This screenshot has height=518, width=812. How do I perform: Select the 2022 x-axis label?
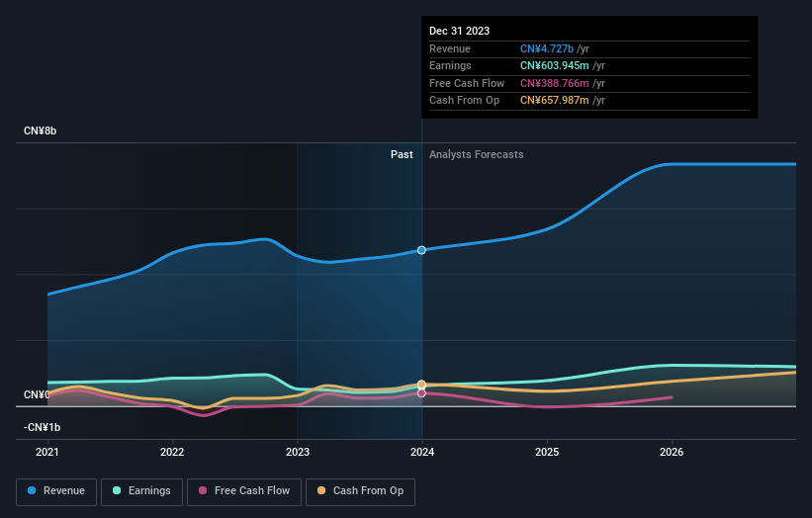pos(172,452)
